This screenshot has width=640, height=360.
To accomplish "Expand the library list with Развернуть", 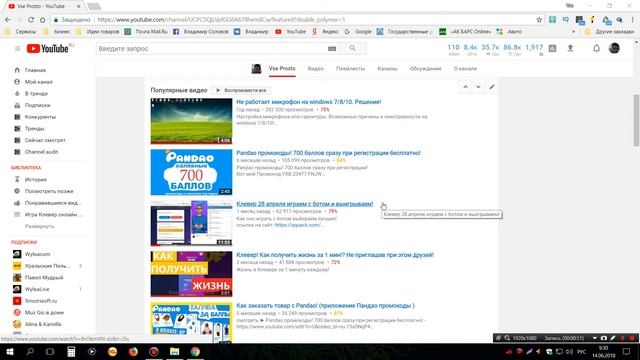I will (x=40, y=226).
